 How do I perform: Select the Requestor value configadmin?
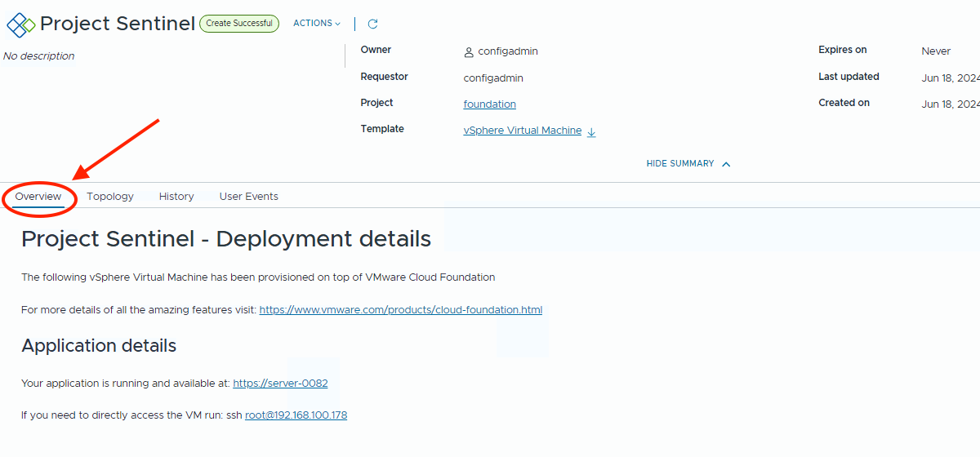click(493, 78)
